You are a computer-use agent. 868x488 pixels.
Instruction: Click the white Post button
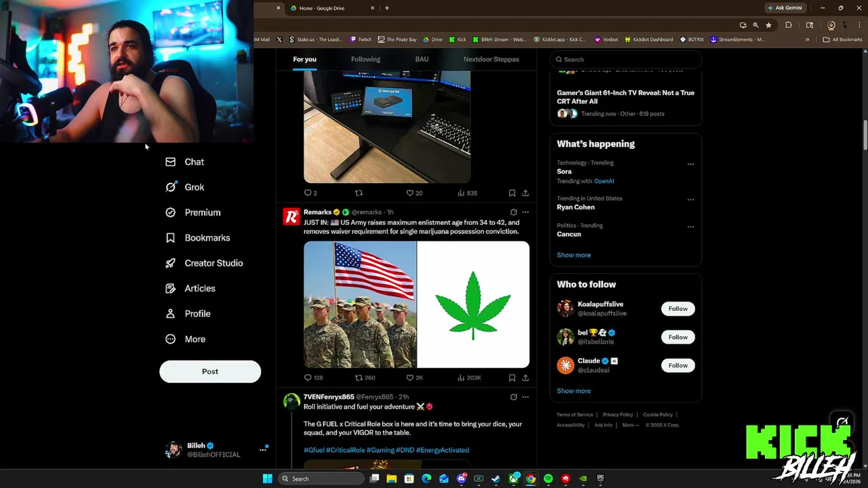tap(210, 371)
